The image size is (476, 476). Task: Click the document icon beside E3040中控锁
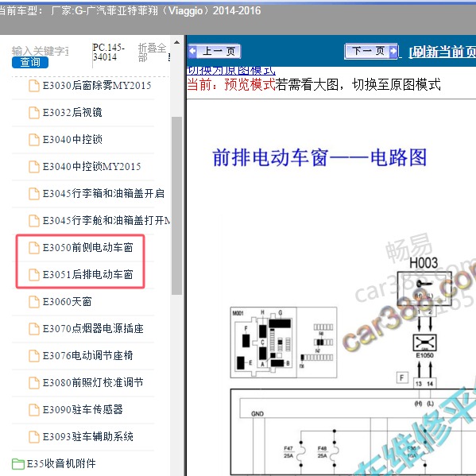(34, 140)
